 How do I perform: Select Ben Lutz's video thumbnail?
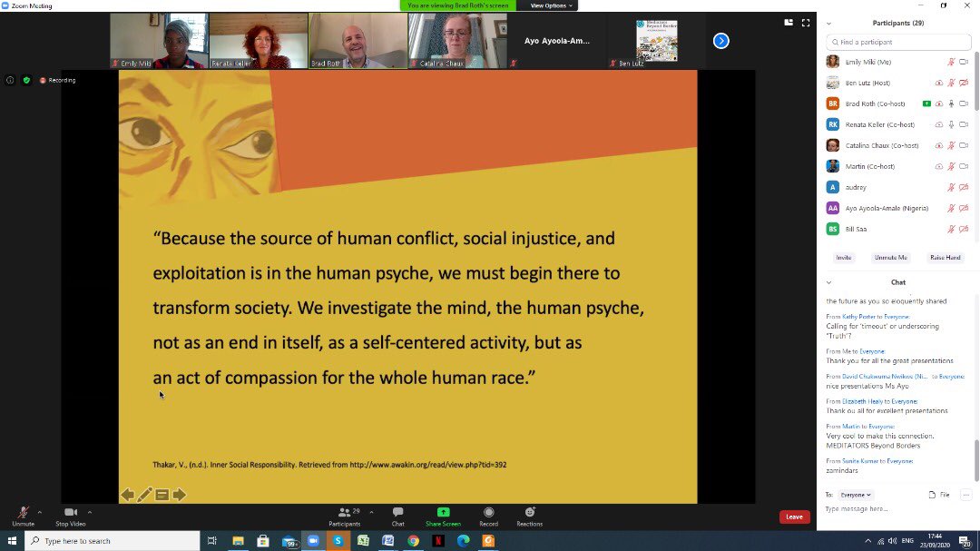coord(656,41)
